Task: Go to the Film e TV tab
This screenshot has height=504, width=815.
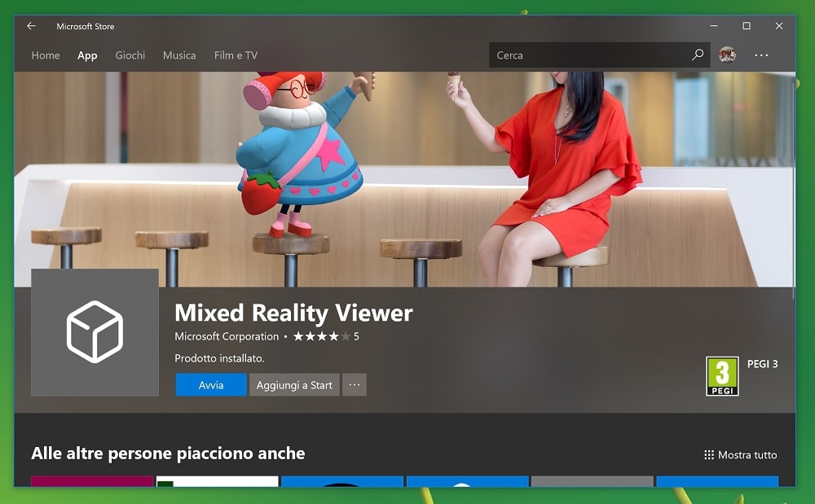Action: coord(236,55)
